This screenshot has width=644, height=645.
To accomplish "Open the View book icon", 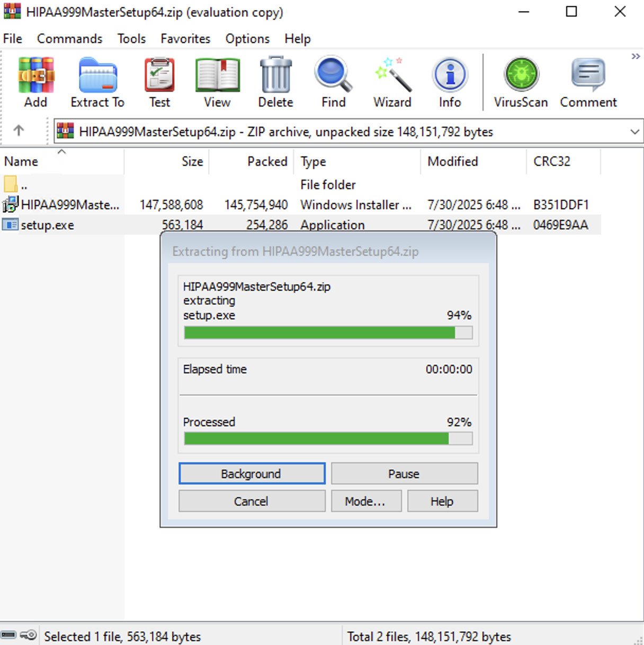I will coord(217,75).
